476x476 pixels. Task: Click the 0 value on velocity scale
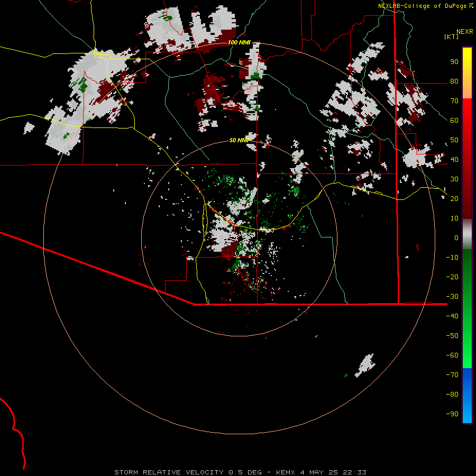point(456,238)
